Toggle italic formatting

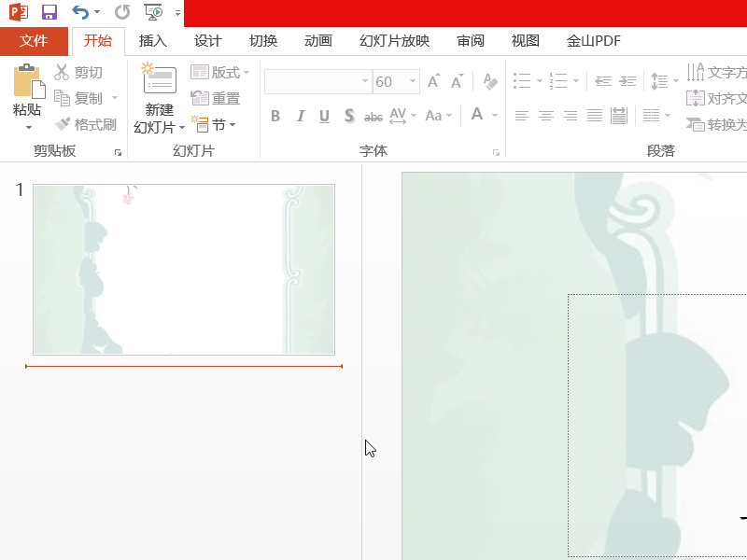pos(300,116)
